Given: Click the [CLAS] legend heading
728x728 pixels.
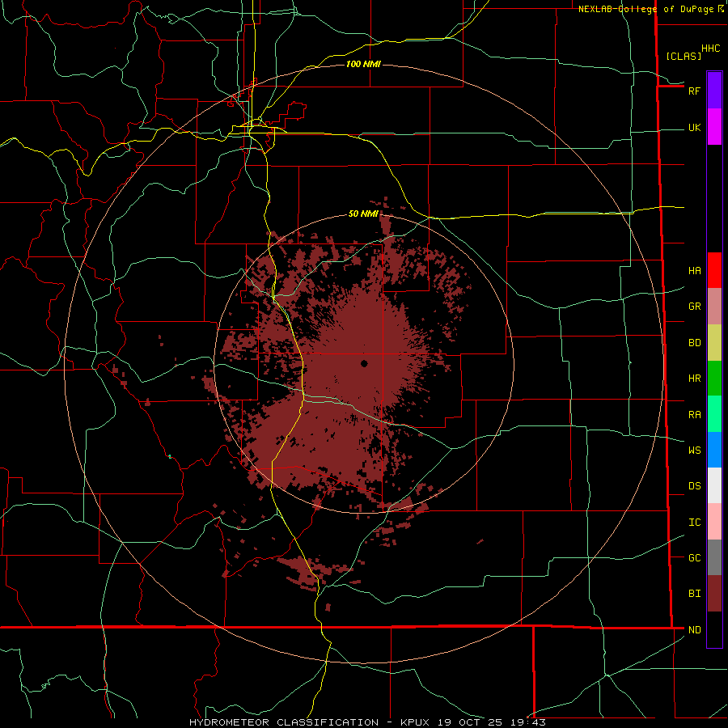Looking at the screenshot, I should [684, 57].
